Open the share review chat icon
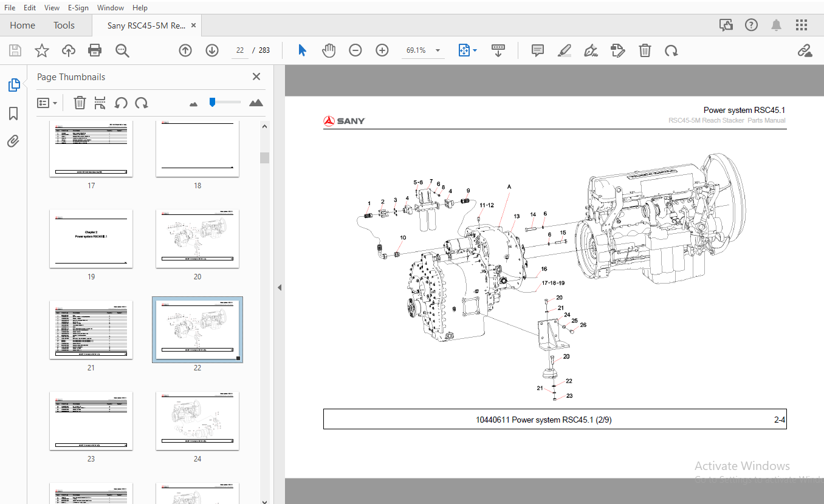The width and height of the screenshot is (824, 504). 726,25
